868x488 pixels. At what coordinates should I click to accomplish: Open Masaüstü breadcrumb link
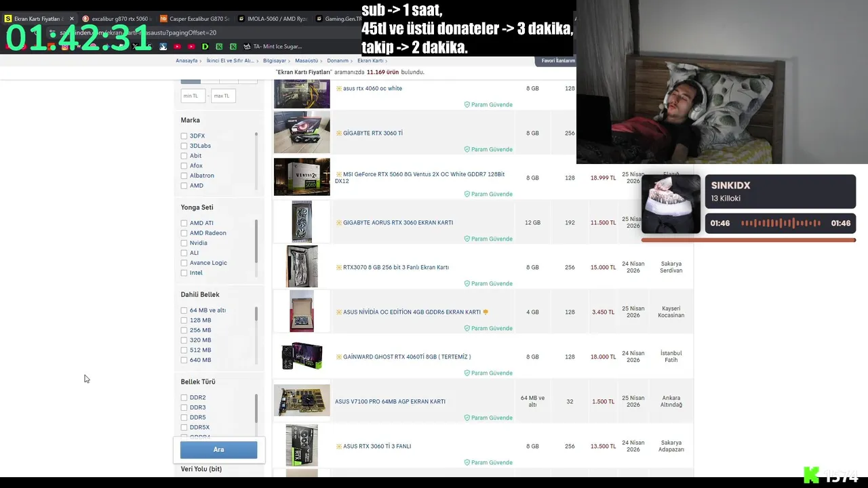point(307,61)
